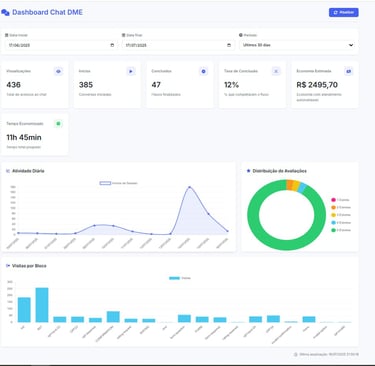Select the 12% conclusion rate value

(x=231, y=85)
